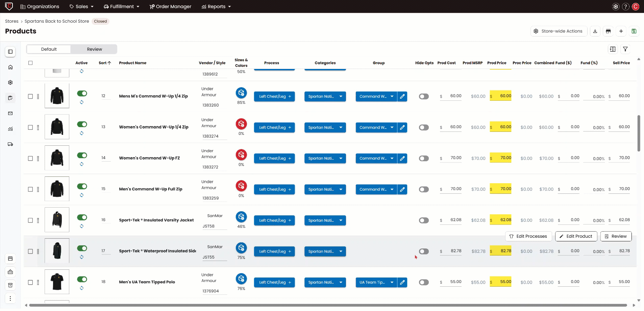The width and height of the screenshot is (644, 311).
Task: Open sidebar settings gear icon
Action: [x=10, y=82]
